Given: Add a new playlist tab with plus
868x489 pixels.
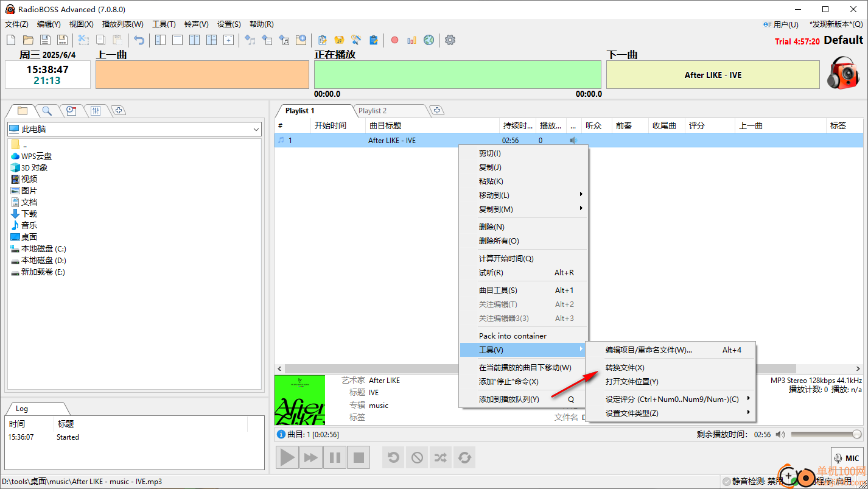Looking at the screenshot, I should coord(436,110).
